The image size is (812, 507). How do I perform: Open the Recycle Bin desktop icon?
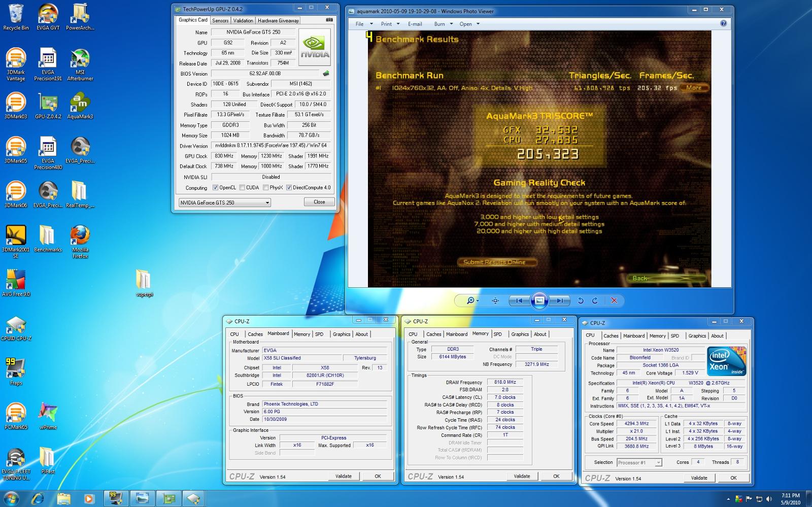tap(16, 18)
